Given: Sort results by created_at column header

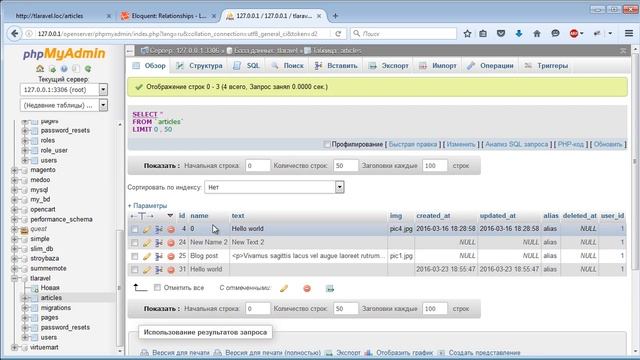Looking at the screenshot, I should point(433,216).
